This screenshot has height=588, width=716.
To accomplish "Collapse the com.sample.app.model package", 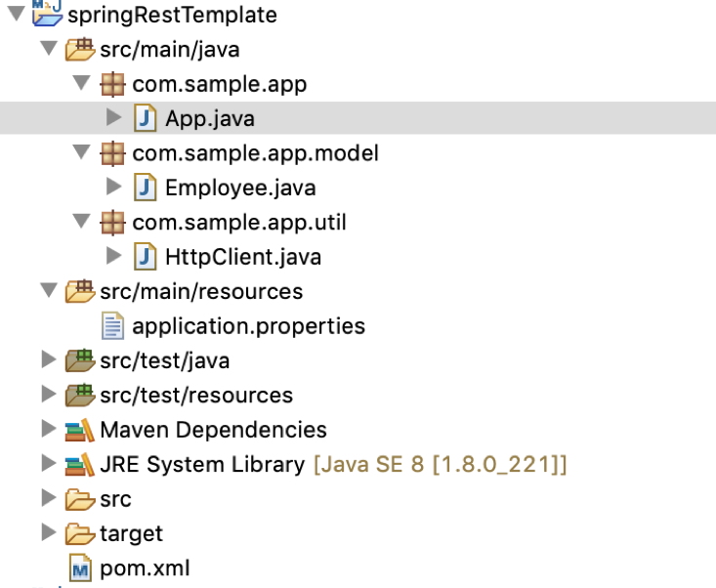I will 81,153.
